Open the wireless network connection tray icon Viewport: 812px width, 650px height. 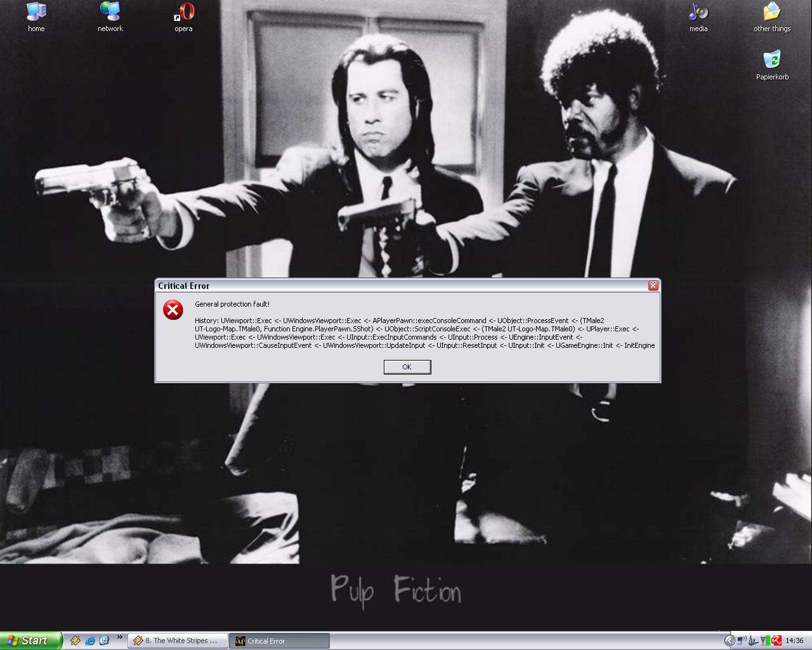pyautogui.click(x=741, y=640)
